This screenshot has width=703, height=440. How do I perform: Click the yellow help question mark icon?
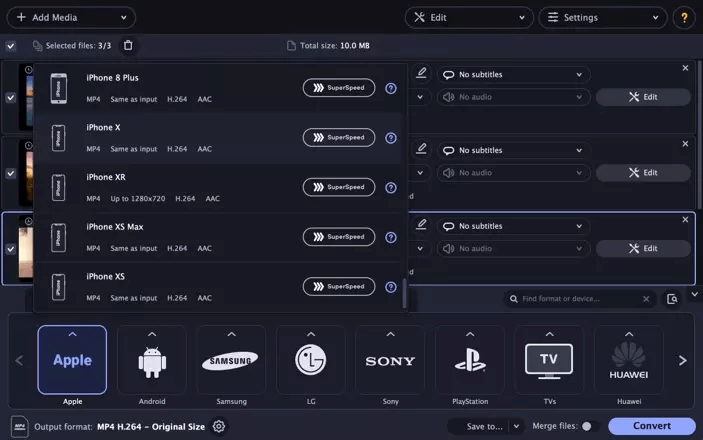pyautogui.click(x=684, y=17)
